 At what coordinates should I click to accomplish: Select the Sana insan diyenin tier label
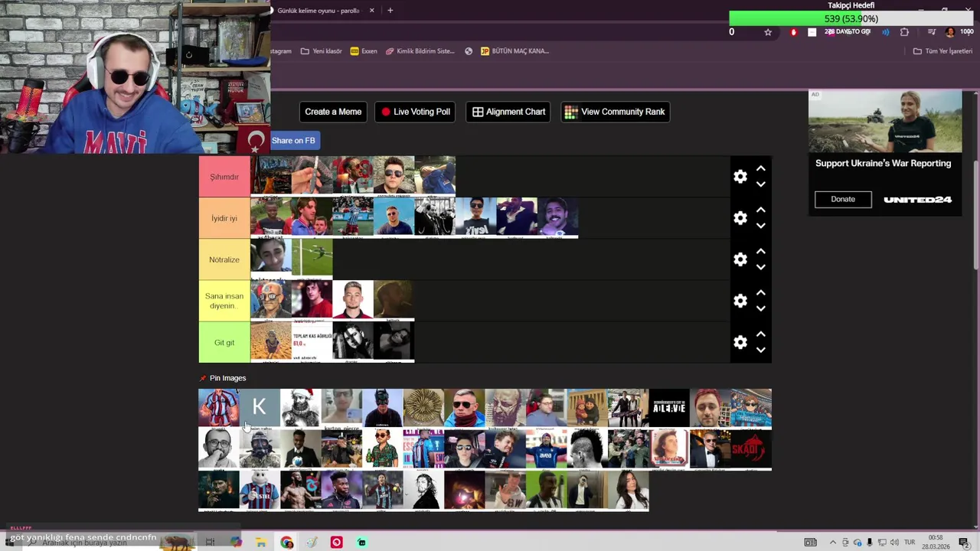224,301
